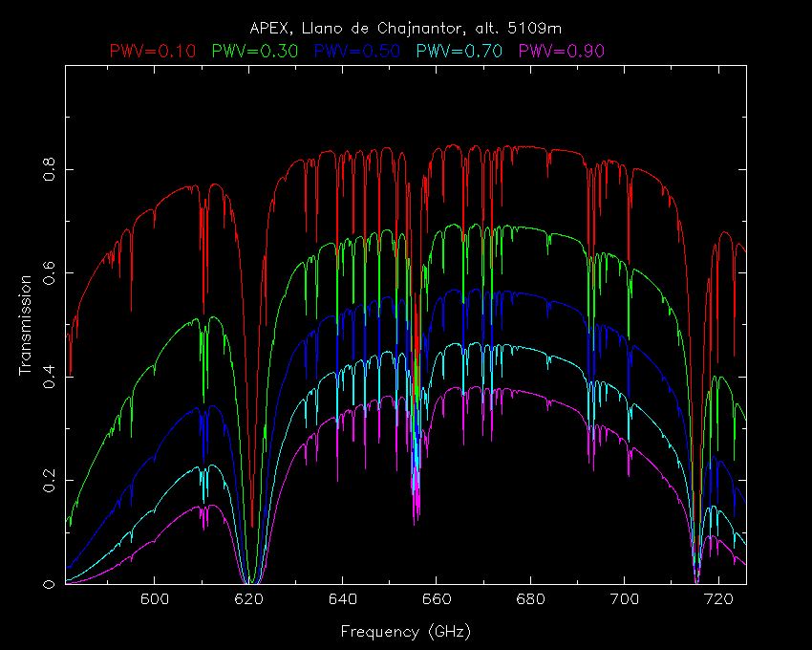This screenshot has width=812, height=650.
Task: Click the 640 tick label on x-axis
Action: [x=342, y=600]
